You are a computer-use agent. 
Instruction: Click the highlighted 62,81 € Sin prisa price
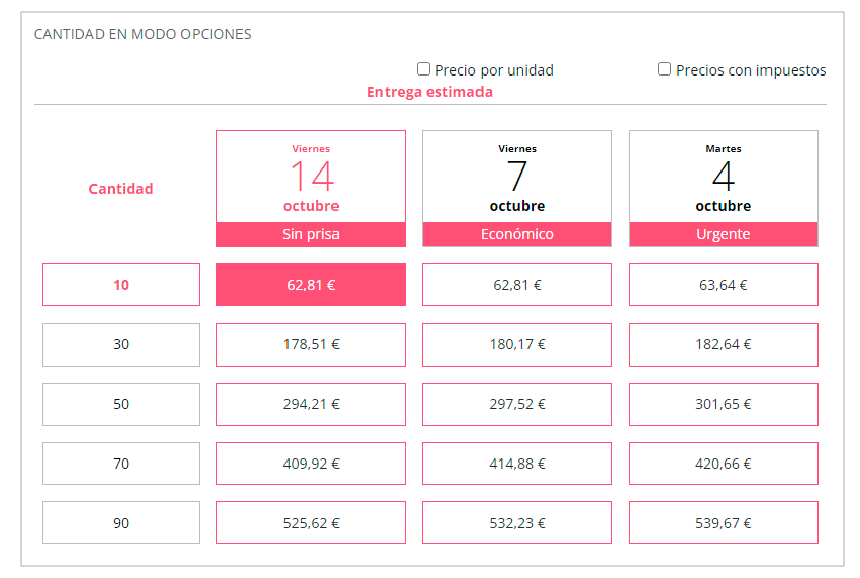(x=311, y=285)
